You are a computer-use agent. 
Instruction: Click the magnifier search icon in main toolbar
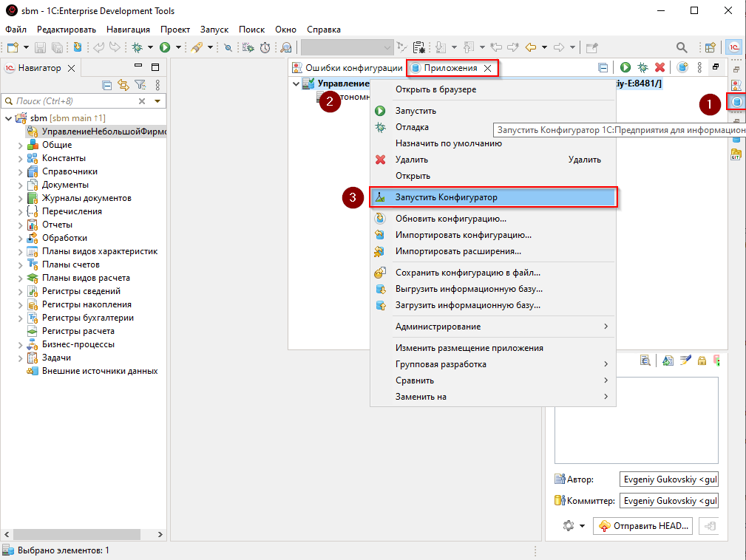(681, 47)
